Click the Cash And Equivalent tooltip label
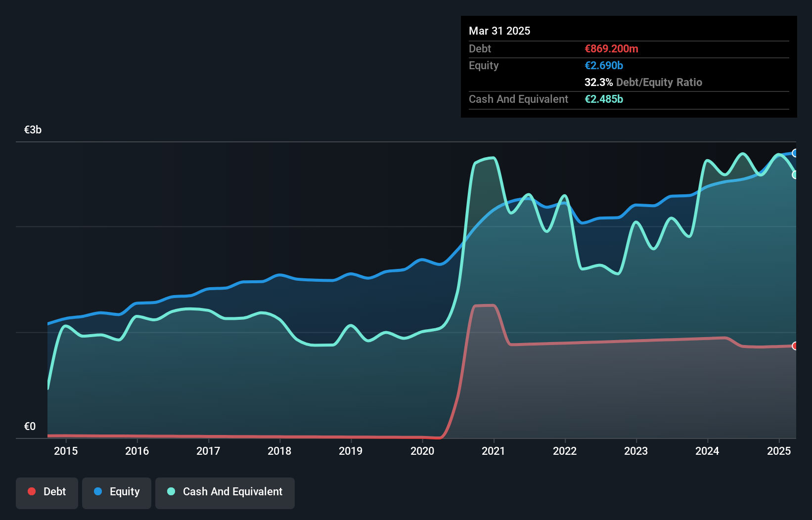 coord(518,99)
